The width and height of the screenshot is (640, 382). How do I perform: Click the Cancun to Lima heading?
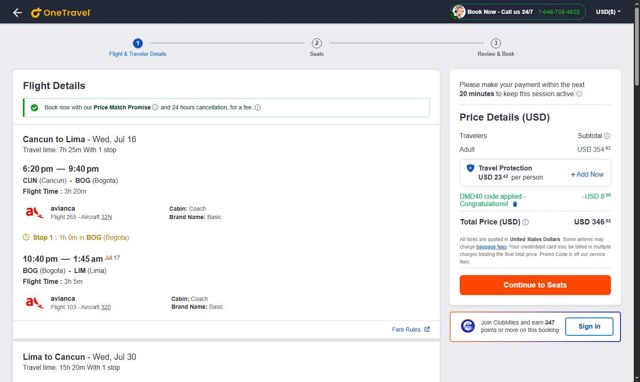click(x=80, y=139)
